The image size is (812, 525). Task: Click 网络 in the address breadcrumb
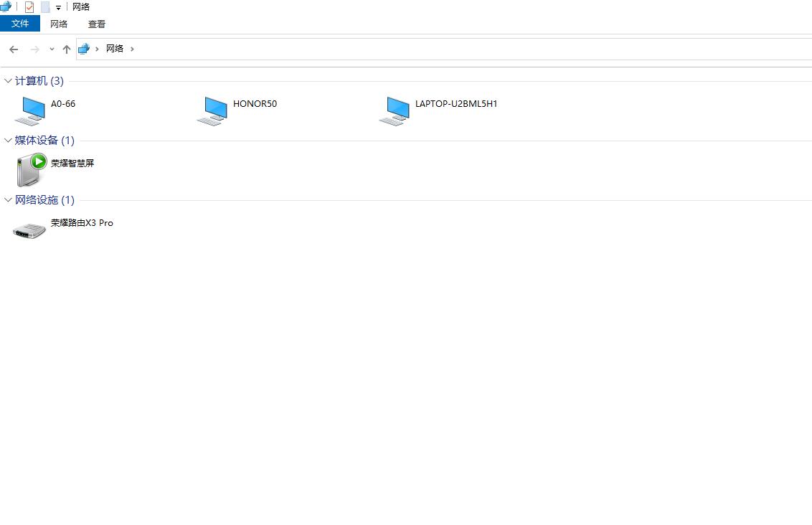(115, 49)
